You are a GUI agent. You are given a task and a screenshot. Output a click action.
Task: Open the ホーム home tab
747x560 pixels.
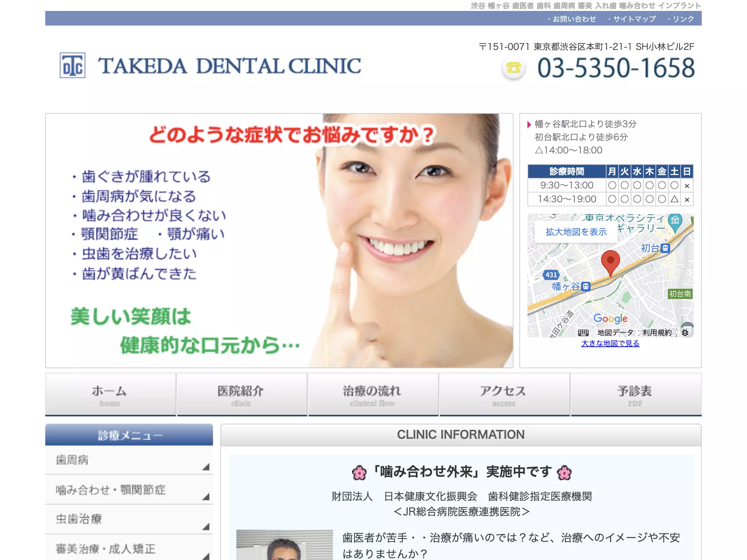(111, 394)
